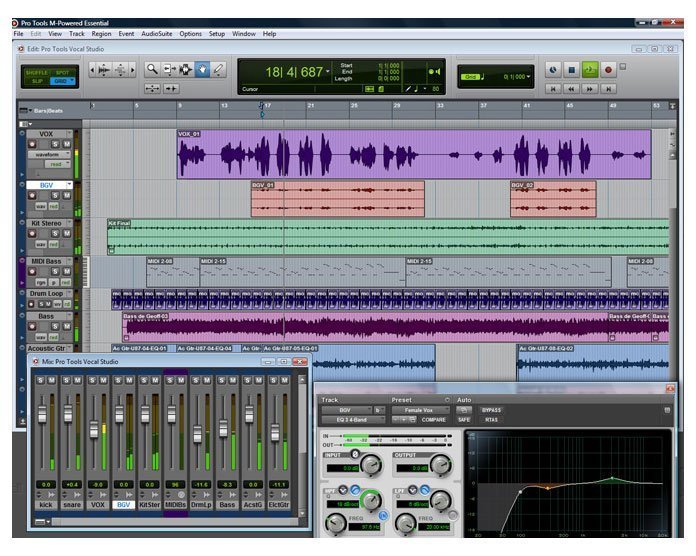Select the Pencil tool
The image size is (696, 556).
click(x=218, y=69)
